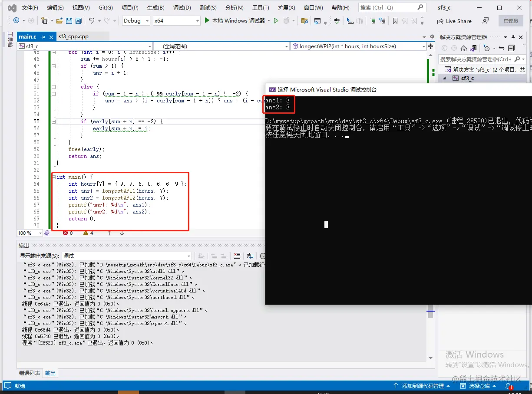
Task: Click the next issue down arrow
Action: (x=122, y=233)
